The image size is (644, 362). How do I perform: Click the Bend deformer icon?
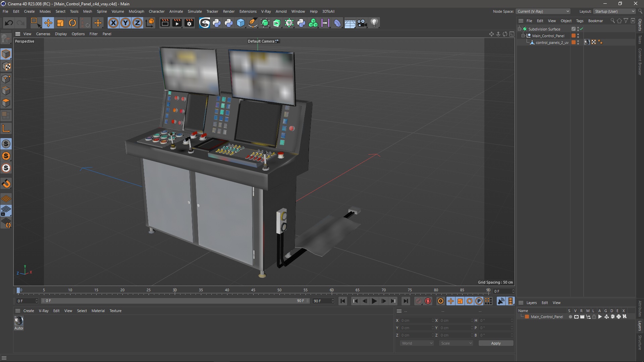point(337,23)
